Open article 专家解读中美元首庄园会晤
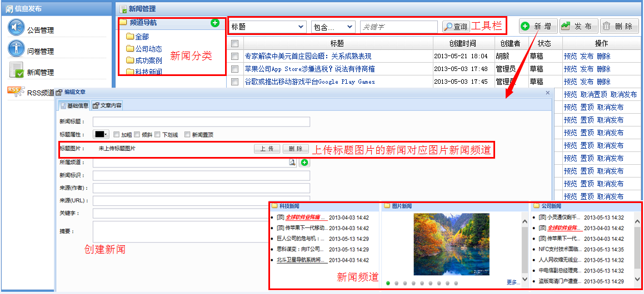Viewport: 644px width, 294px height. click(x=308, y=56)
